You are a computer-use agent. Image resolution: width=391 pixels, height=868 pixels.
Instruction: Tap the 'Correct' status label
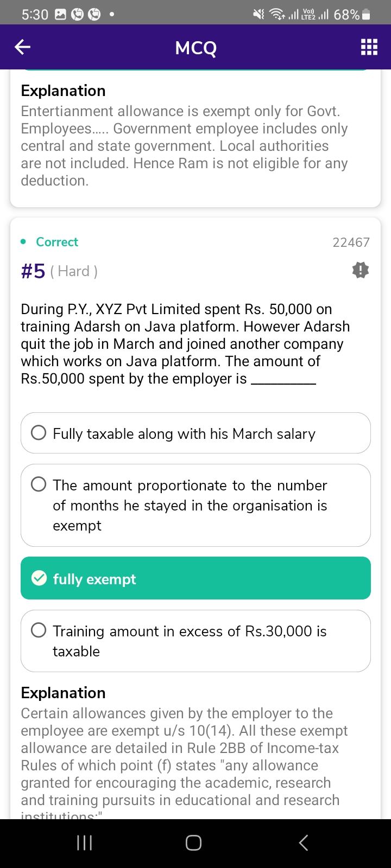click(56, 242)
